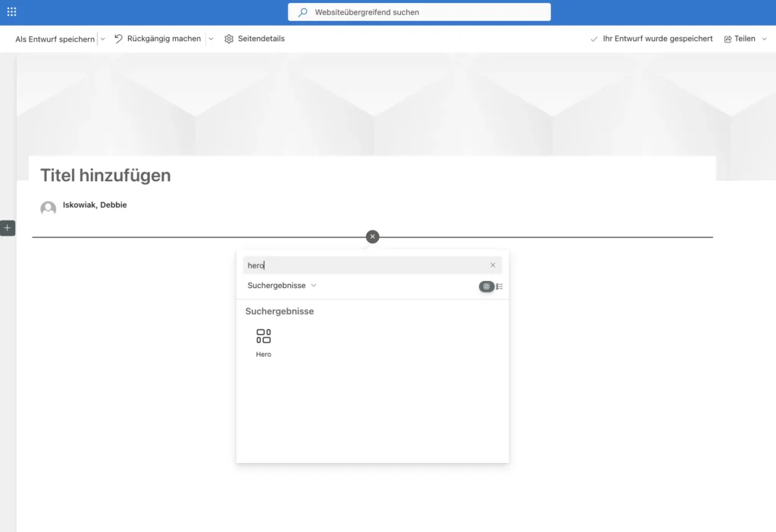Image resolution: width=776 pixels, height=532 pixels.
Task: Click the Als Entwurf speichern button
Action: click(x=55, y=39)
